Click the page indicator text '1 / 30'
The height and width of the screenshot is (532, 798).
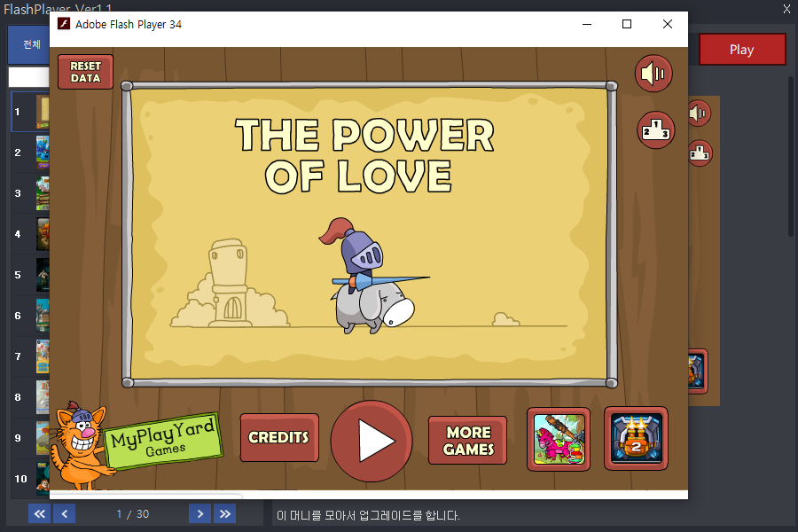point(132,514)
